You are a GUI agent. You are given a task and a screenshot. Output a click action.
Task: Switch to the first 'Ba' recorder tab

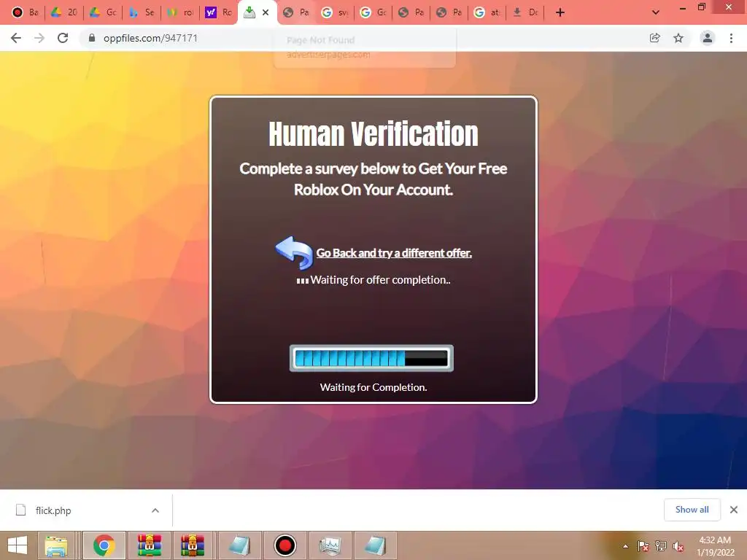click(26, 12)
